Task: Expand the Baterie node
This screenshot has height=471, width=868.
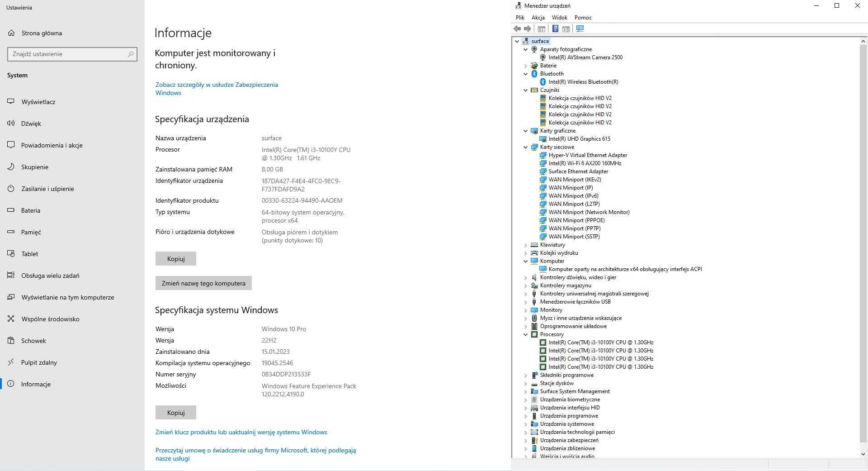Action: (525, 66)
